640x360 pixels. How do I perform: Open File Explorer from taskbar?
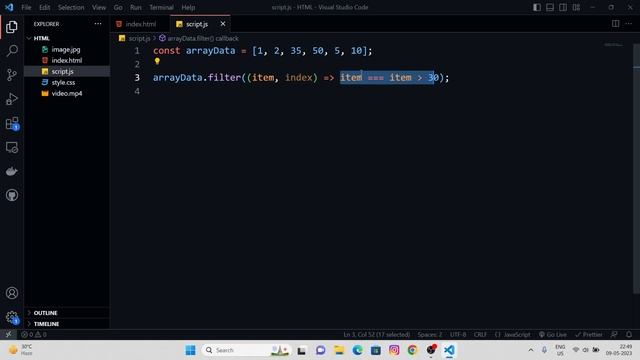[339, 350]
